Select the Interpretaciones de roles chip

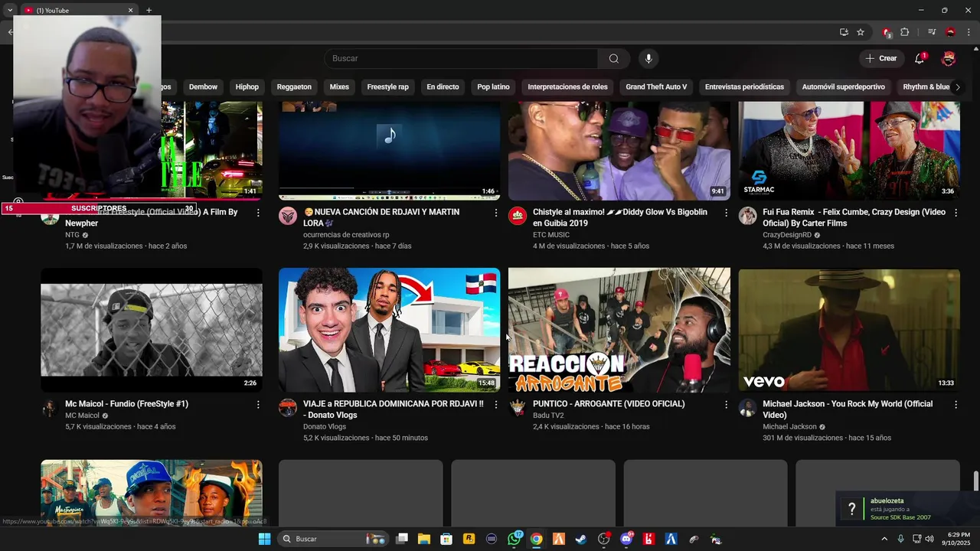(567, 86)
